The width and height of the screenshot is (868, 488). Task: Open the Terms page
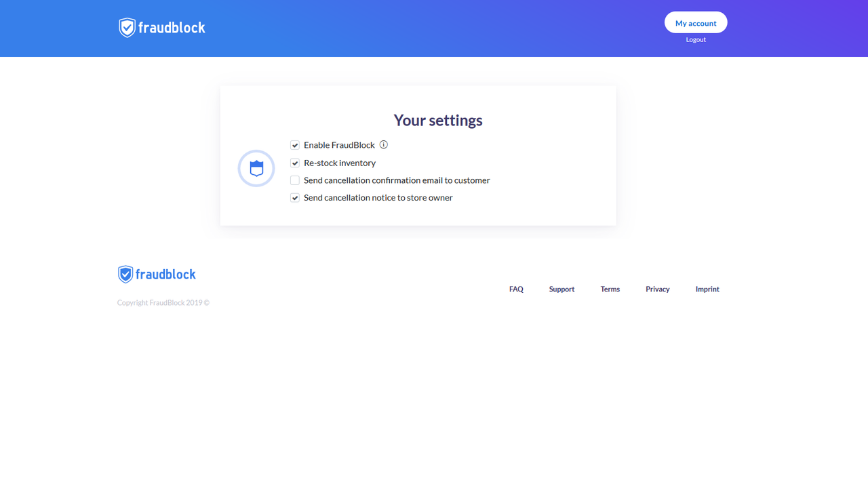coord(610,289)
